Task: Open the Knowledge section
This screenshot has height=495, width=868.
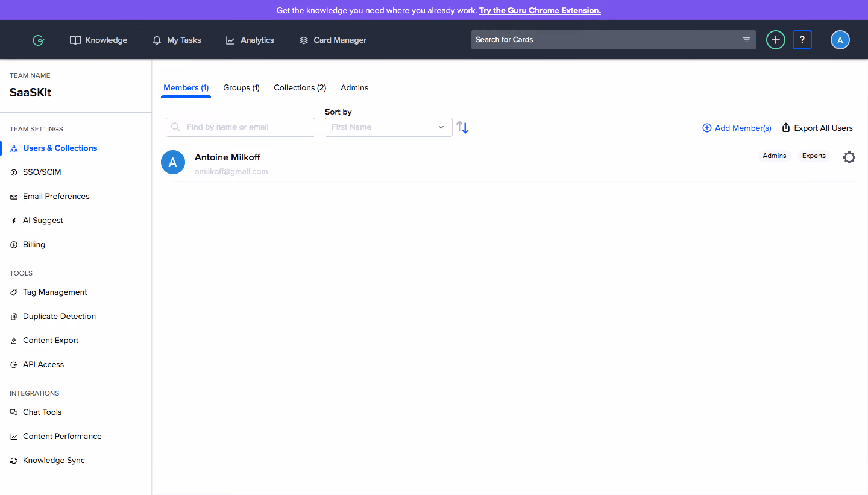Action: (x=99, y=40)
